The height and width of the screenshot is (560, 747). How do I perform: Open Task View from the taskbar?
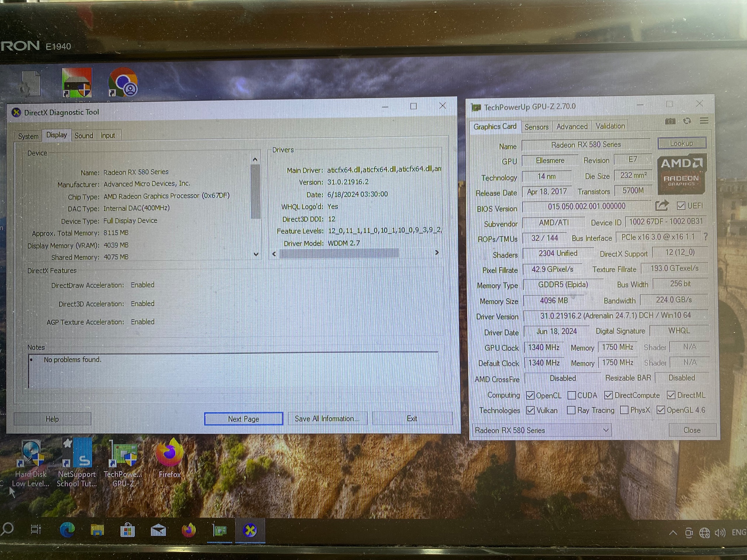click(36, 529)
